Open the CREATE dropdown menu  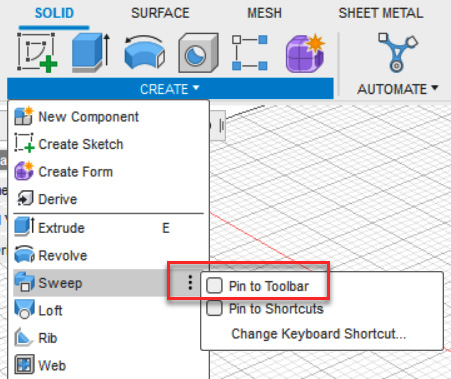[x=170, y=89]
